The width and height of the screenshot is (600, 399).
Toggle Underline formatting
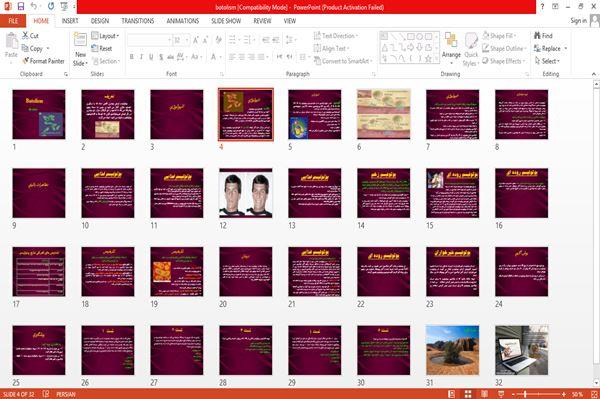151,57
